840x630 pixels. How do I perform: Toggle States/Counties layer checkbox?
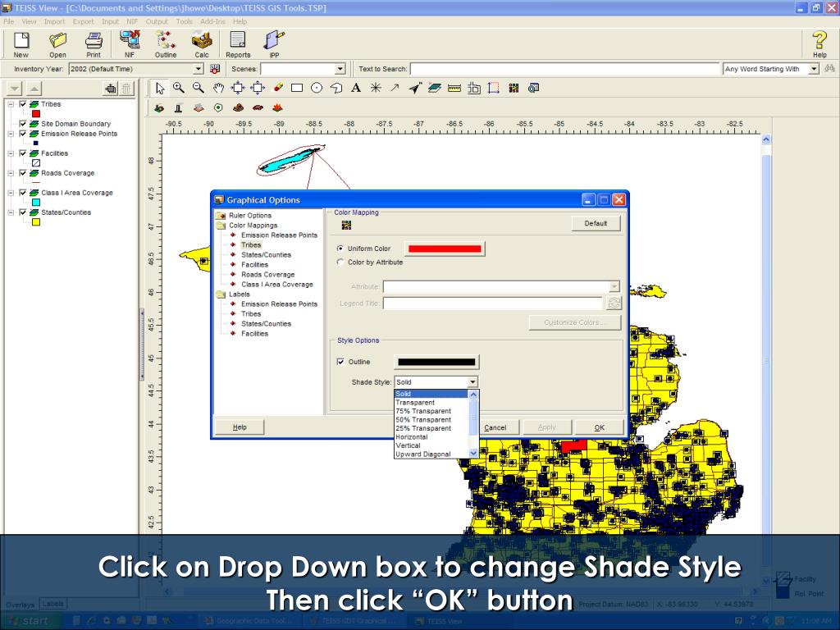coord(23,212)
